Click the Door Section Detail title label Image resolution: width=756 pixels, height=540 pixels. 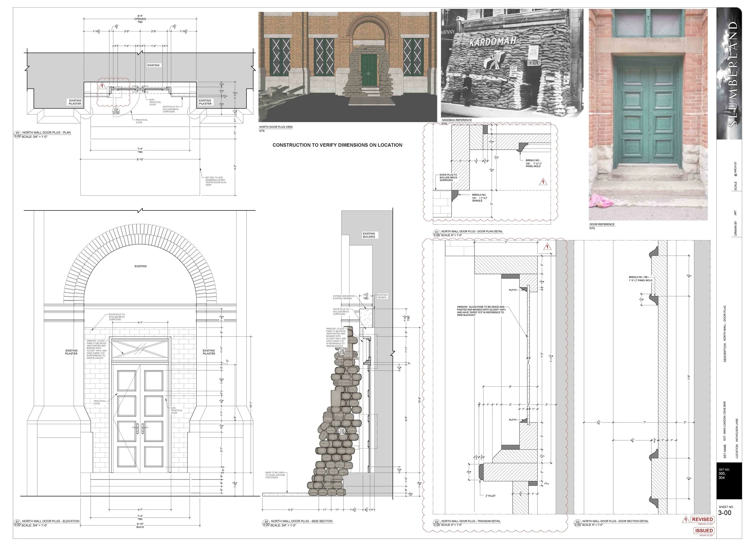pos(615,521)
